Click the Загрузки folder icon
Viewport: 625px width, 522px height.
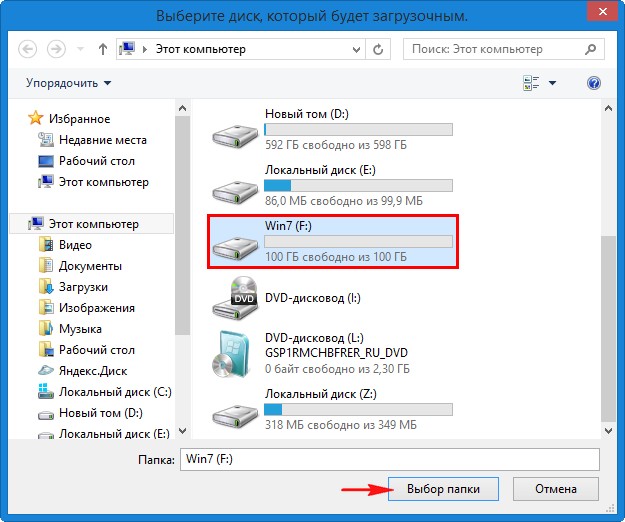point(46,287)
